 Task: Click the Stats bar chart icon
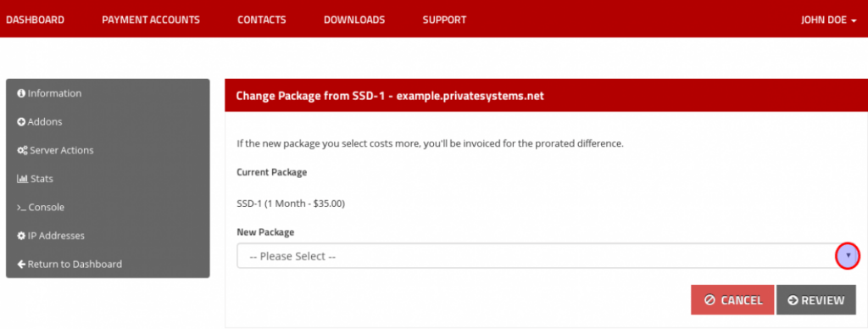(22, 179)
